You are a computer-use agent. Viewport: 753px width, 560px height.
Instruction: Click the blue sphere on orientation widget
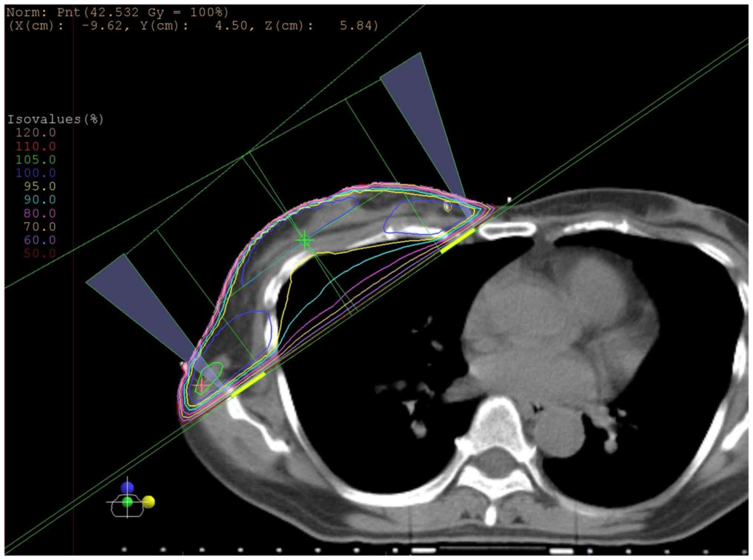click(127, 487)
